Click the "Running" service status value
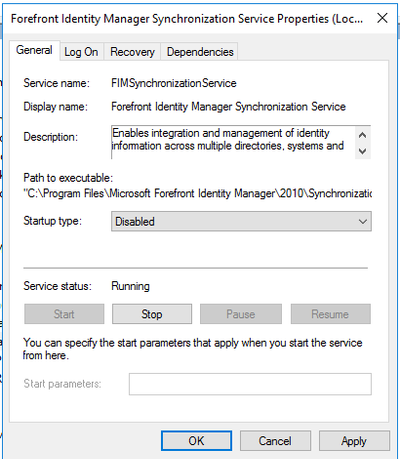The image size is (400, 459). [x=130, y=286]
